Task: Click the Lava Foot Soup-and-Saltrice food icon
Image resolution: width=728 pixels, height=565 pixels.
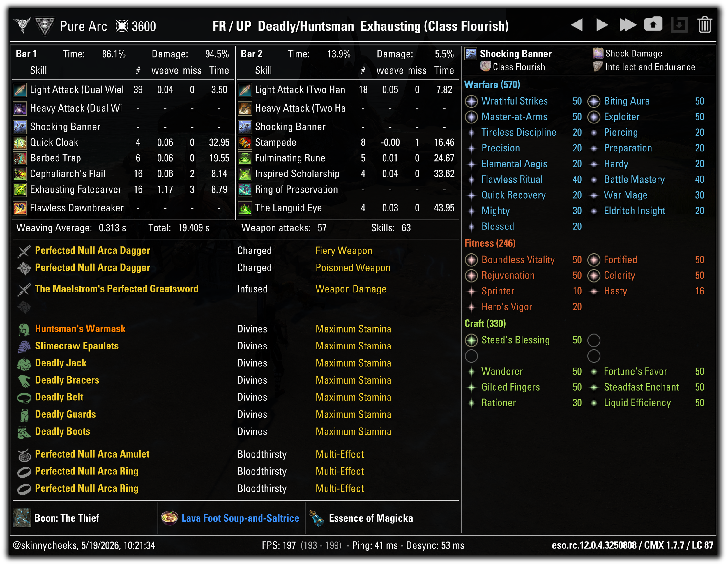Action: coord(169,518)
